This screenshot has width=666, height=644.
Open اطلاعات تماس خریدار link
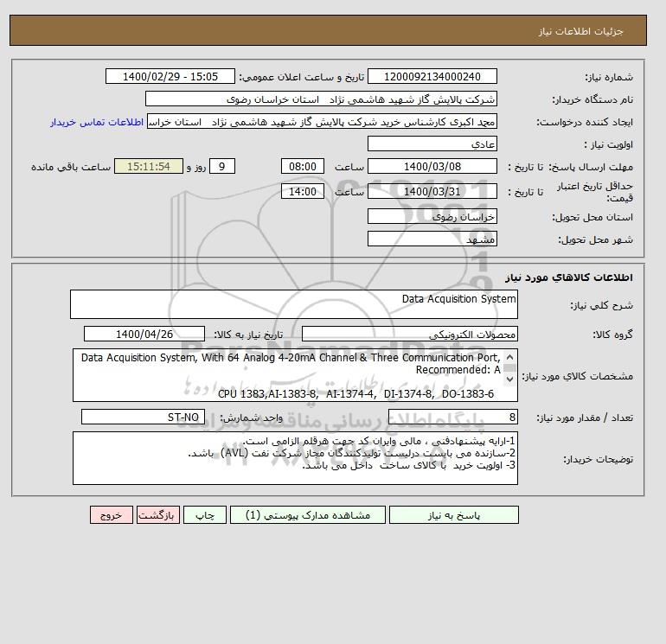(x=97, y=122)
